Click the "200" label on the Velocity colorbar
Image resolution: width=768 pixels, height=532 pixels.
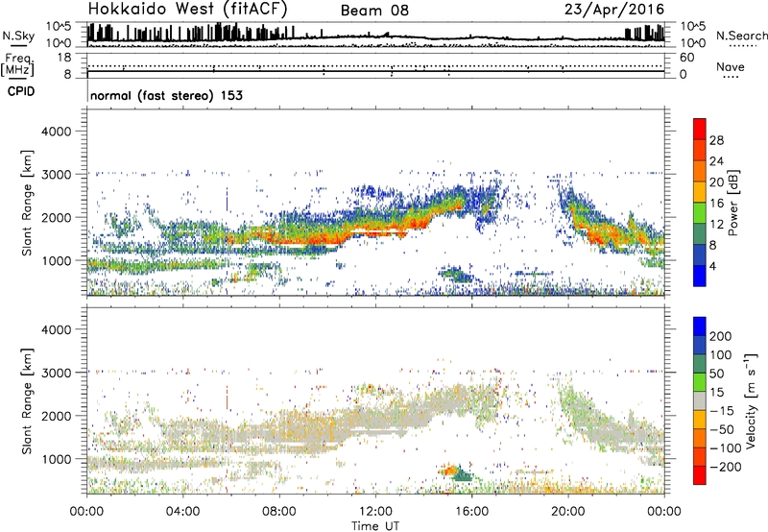coord(721,336)
